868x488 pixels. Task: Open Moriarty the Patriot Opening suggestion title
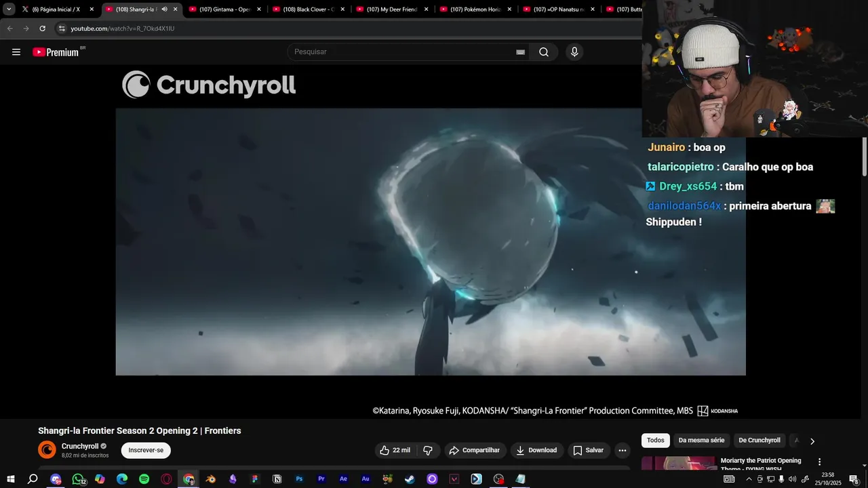point(761,464)
